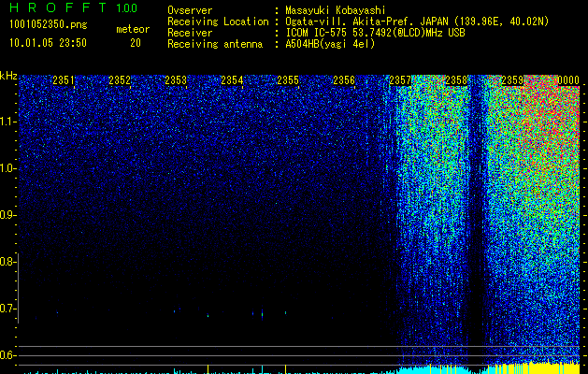Click the 2357 time marker
This screenshot has width=588, height=374.
400,80
